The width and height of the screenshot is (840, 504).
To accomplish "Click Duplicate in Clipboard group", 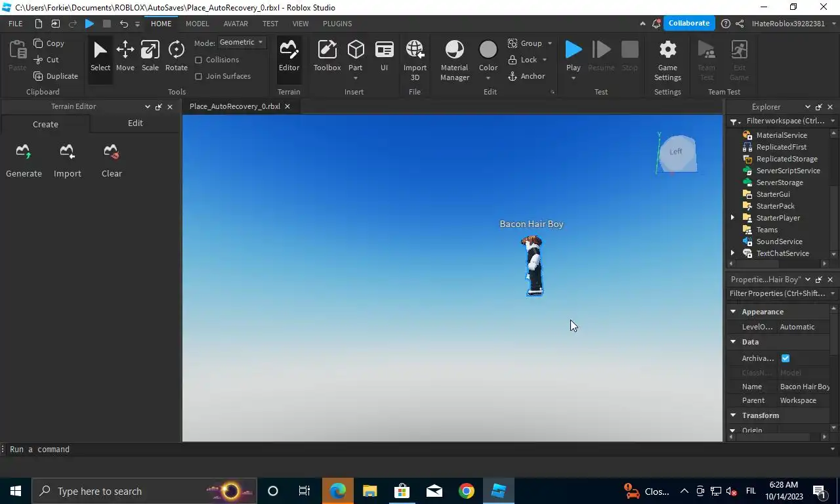I will [x=56, y=76].
